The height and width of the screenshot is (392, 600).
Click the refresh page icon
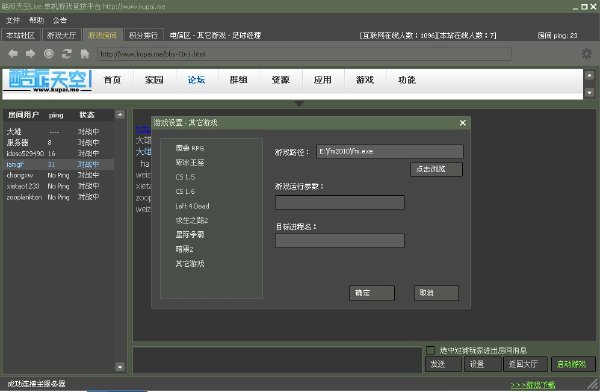pos(67,54)
